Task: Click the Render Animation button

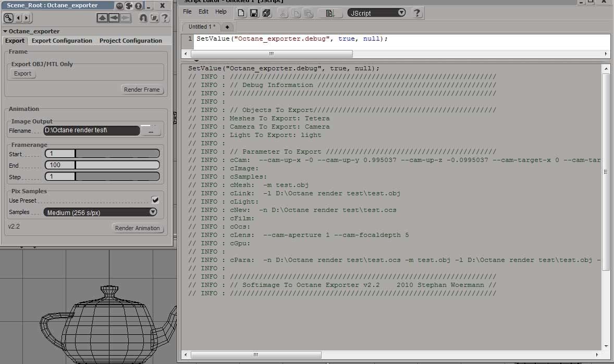Action: tap(137, 228)
